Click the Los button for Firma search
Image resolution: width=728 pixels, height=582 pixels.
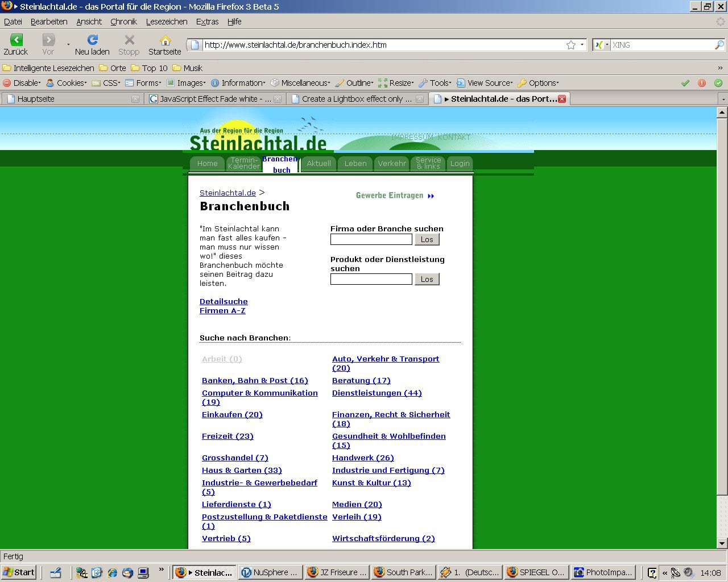[427, 240]
